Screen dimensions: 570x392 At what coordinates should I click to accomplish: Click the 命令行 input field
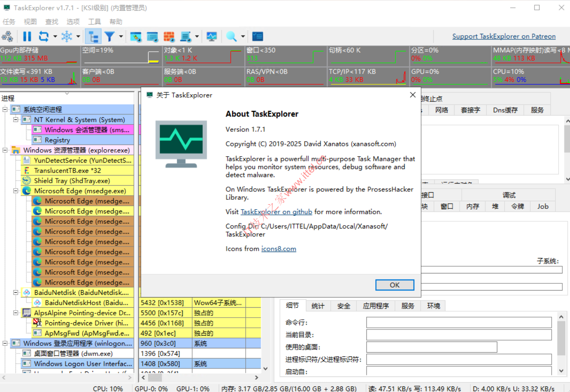pos(459,323)
